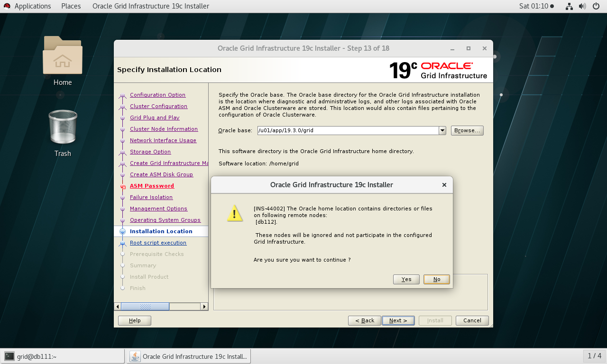This screenshot has height=364, width=607.
Task: Click the Installation Location current step bullet
Action: click(123, 231)
